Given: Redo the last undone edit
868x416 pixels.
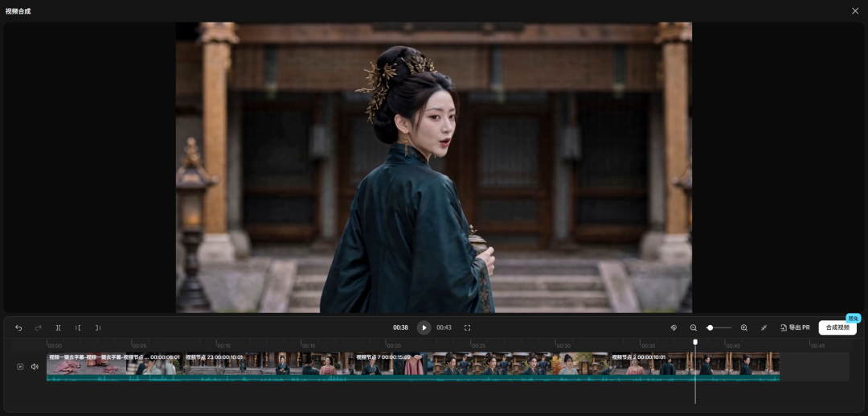Looking at the screenshot, I should coord(39,328).
